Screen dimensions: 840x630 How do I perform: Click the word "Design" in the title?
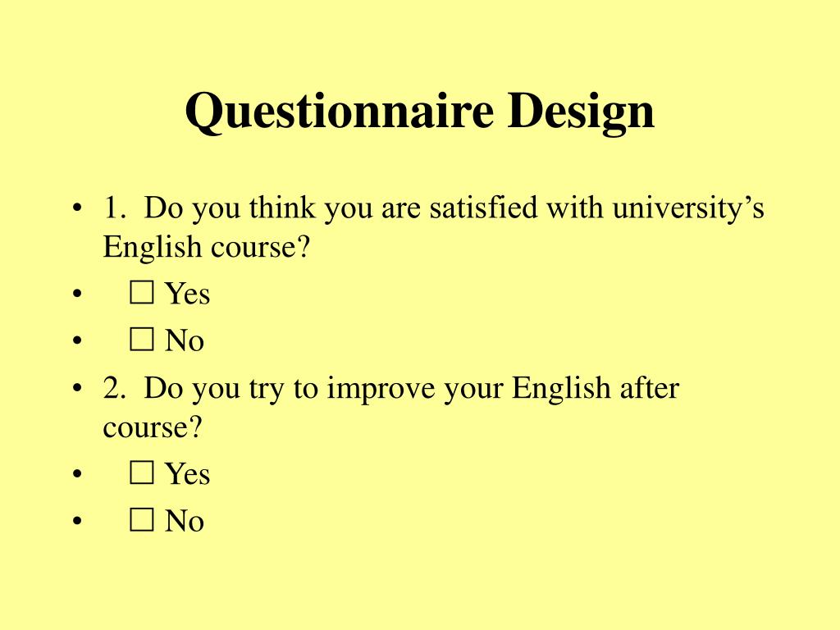pos(581,112)
